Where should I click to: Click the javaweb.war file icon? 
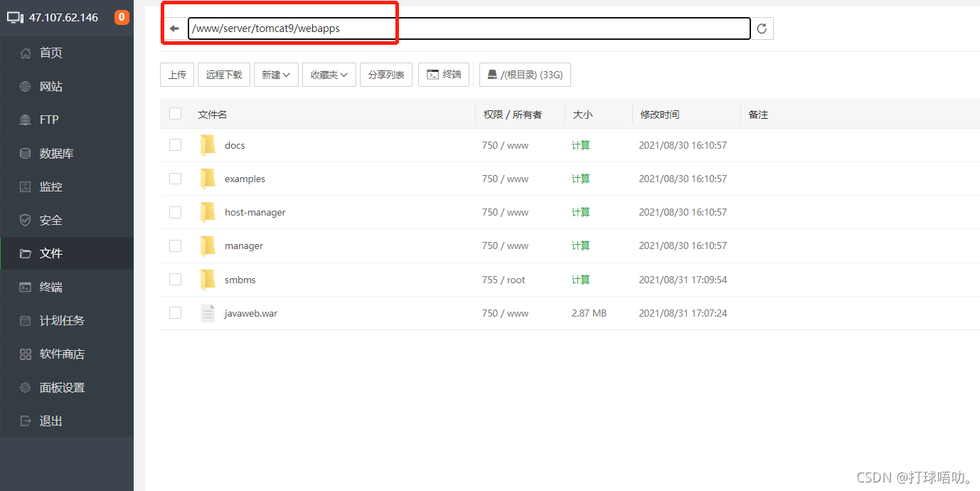click(208, 313)
